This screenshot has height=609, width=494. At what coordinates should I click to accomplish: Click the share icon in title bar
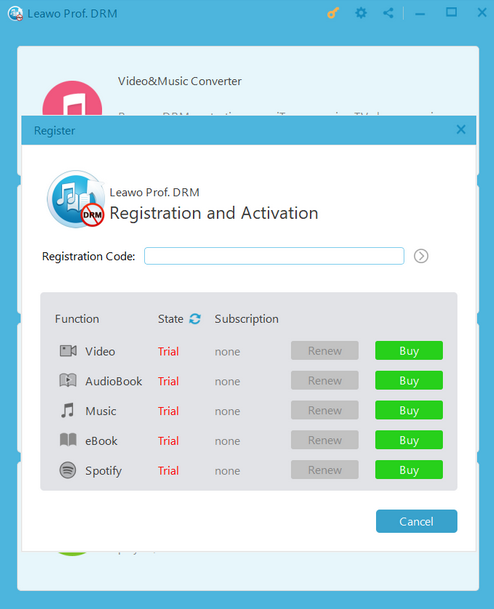388,13
